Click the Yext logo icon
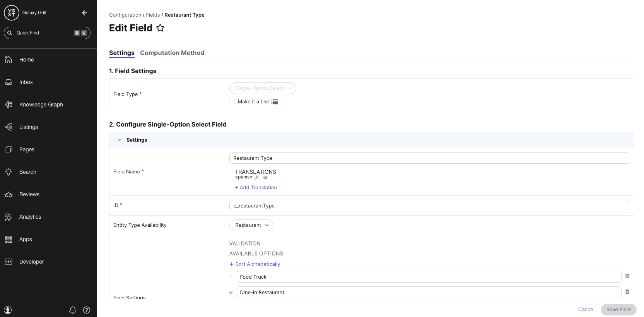644x317 pixels. (x=12, y=13)
